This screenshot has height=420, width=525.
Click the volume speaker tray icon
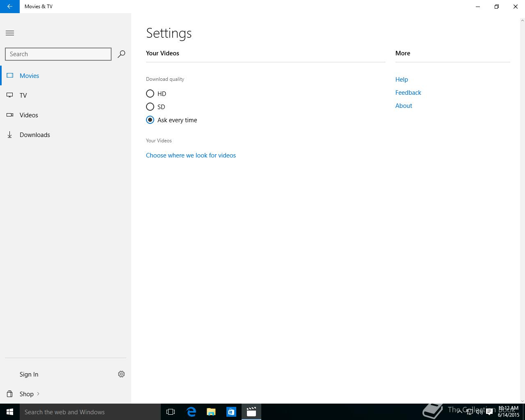pos(479,412)
